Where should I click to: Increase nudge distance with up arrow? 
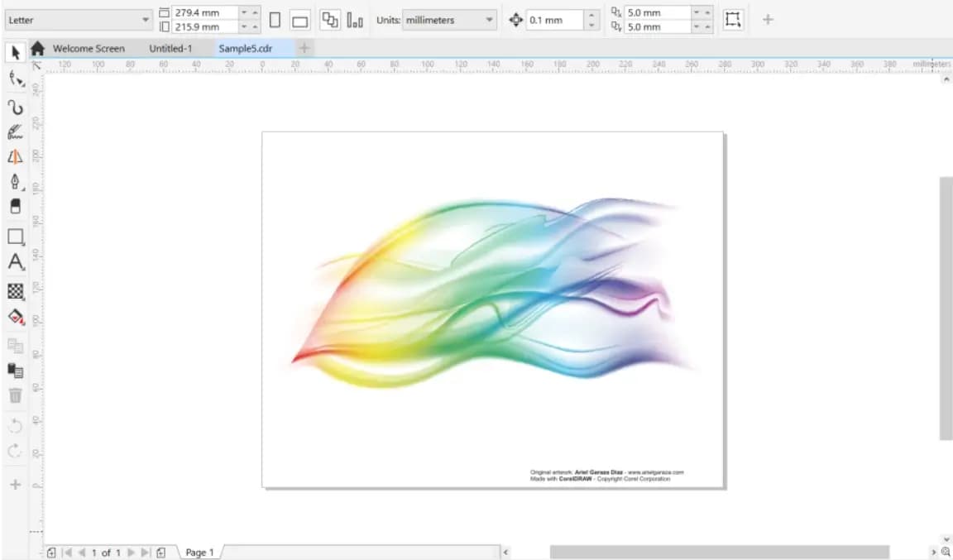(592, 14)
